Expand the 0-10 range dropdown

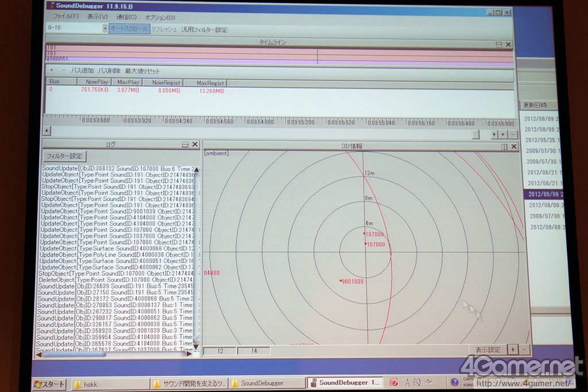(105, 28)
